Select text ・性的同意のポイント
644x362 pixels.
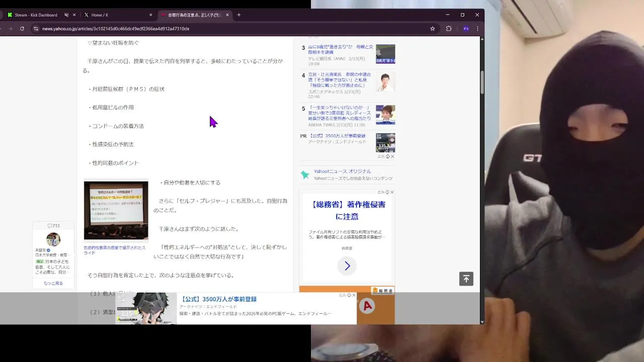[x=113, y=163]
